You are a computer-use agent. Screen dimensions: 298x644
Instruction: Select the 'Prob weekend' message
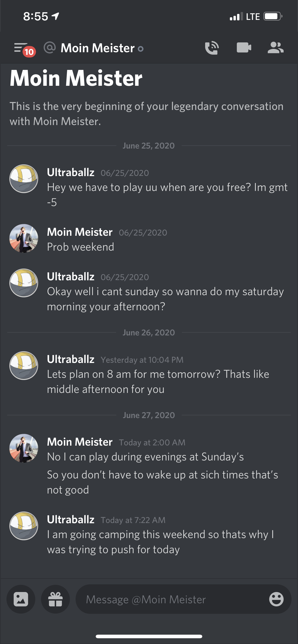point(81,247)
